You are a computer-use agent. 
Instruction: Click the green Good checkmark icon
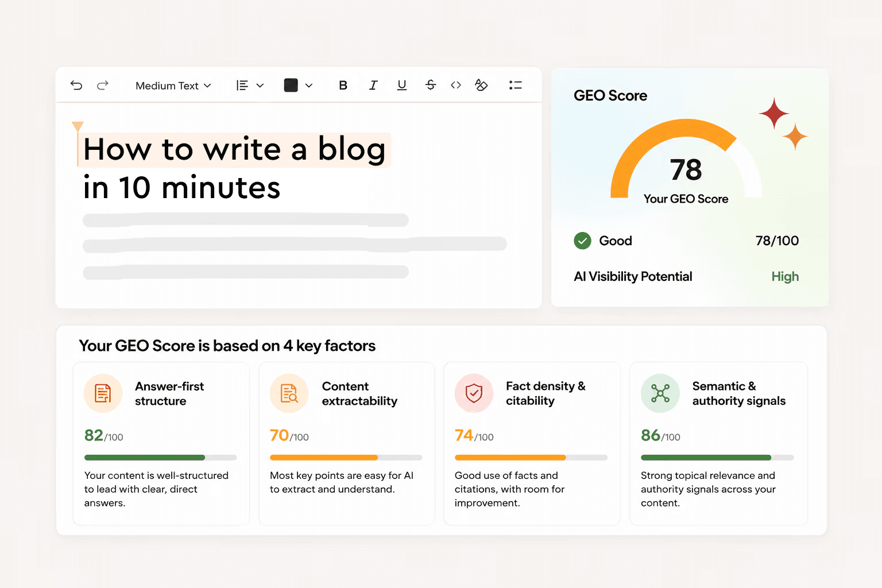point(582,241)
